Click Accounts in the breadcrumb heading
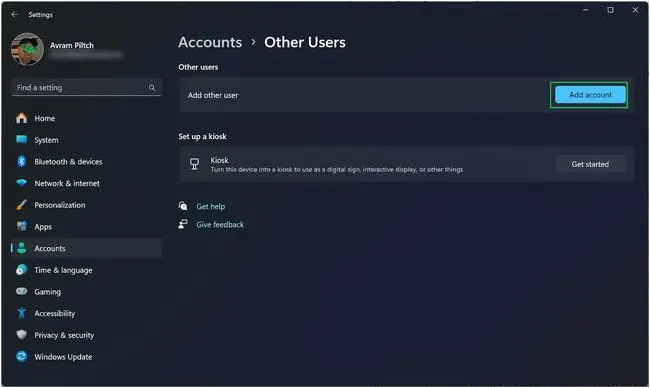 click(x=210, y=42)
